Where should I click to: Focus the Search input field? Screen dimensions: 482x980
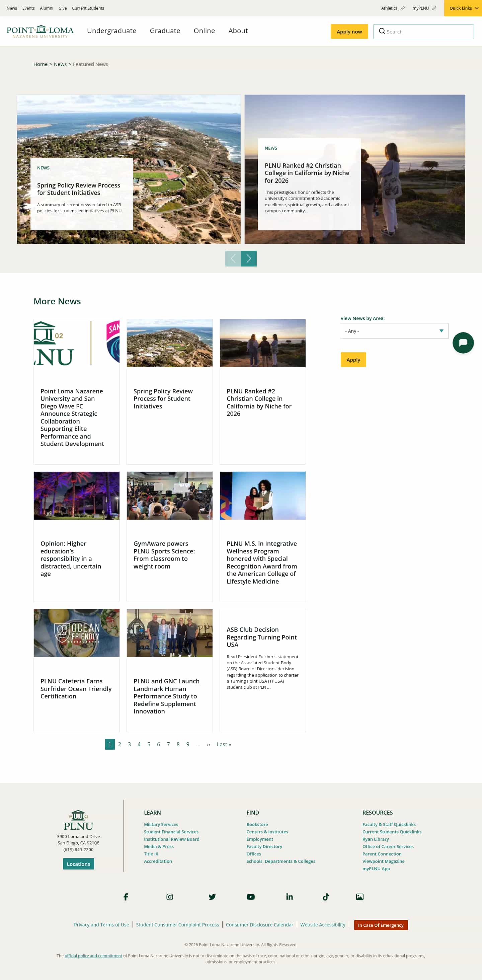tap(423, 31)
